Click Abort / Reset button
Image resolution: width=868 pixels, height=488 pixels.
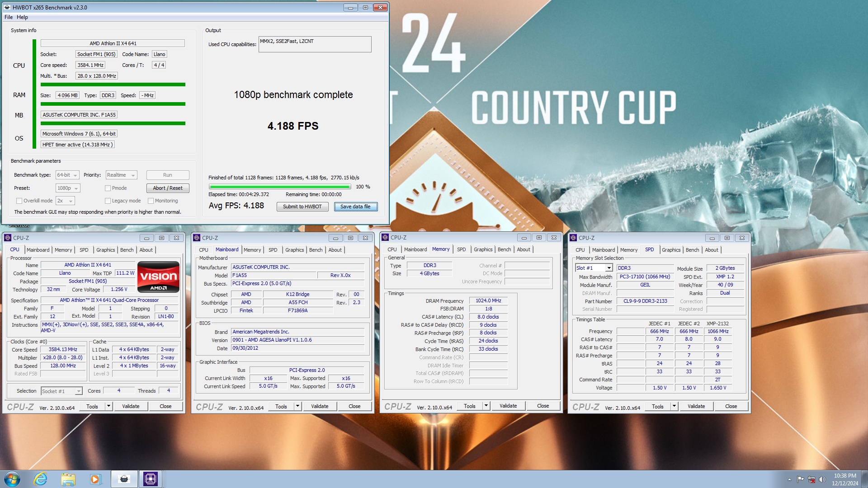click(x=168, y=188)
